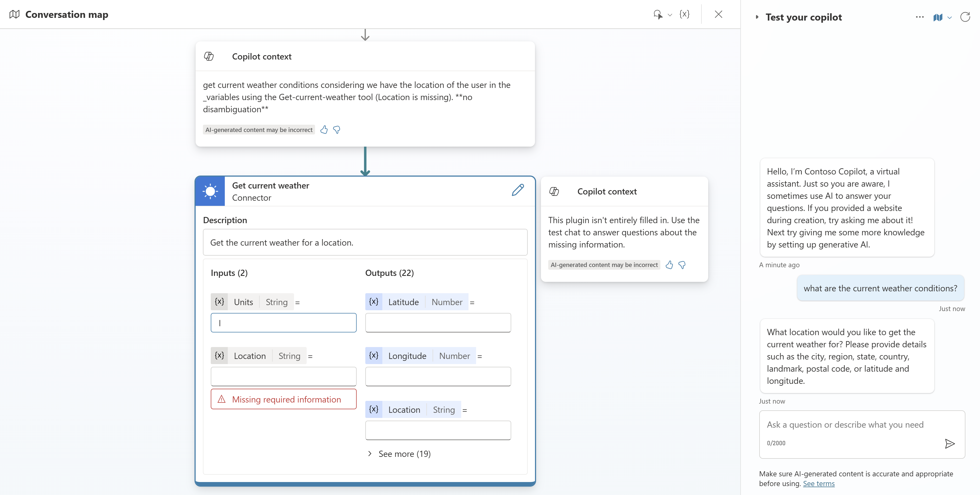Click thumbs down on first Copilot context card
980x495 pixels.
(x=337, y=130)
